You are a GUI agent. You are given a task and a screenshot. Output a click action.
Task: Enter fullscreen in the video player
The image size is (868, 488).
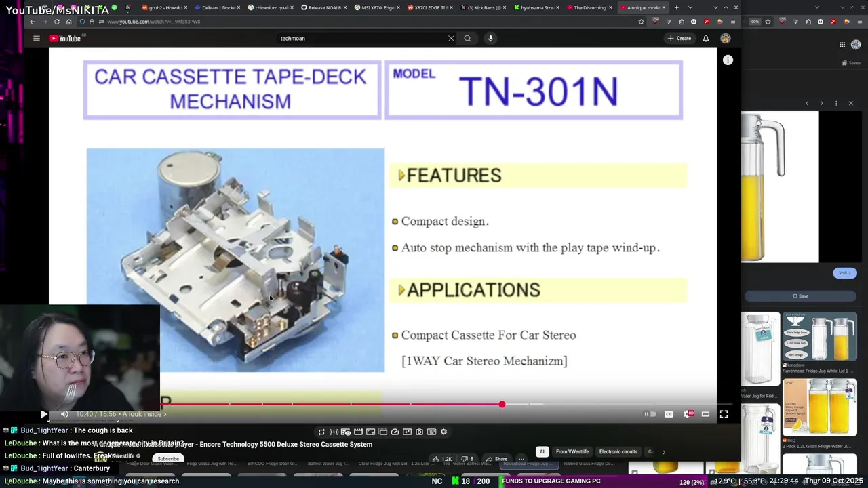(x=724, y=414)
